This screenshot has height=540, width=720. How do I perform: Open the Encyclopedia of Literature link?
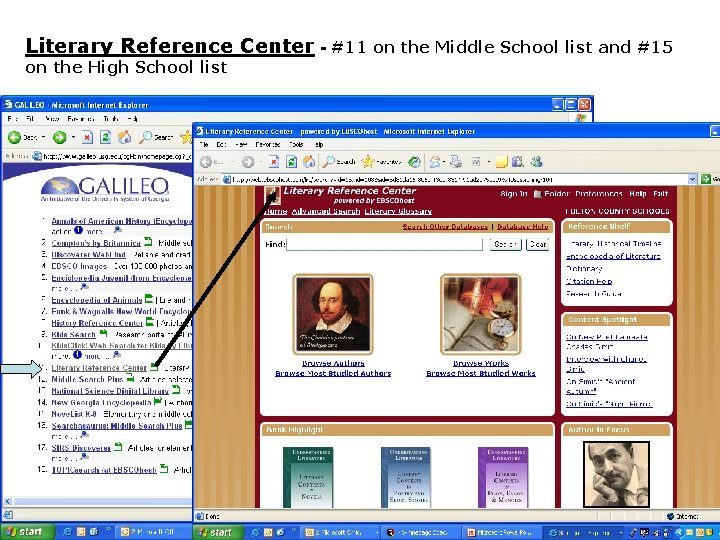tap(613, 256)
